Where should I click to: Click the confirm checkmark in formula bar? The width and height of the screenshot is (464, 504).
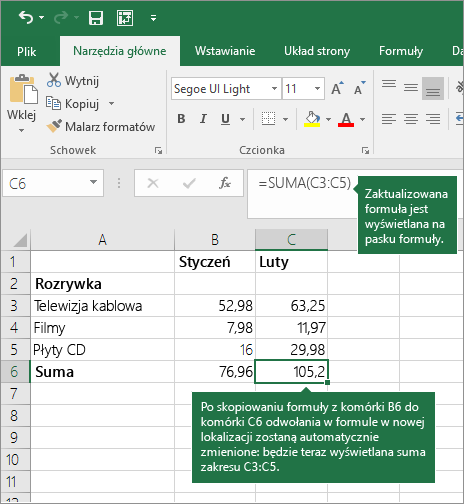coord(189,183)
